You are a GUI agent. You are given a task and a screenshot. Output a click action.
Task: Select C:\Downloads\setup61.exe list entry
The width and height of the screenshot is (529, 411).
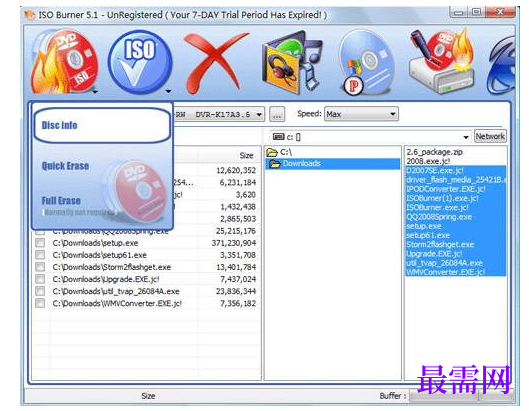(x=100, y=255)
